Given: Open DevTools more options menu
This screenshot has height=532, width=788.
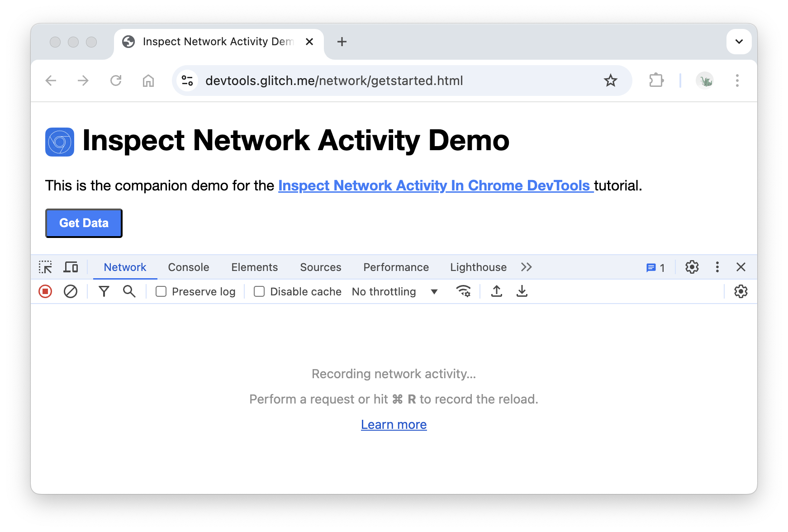Looking at the screenshot, I should tap(717, 267).
